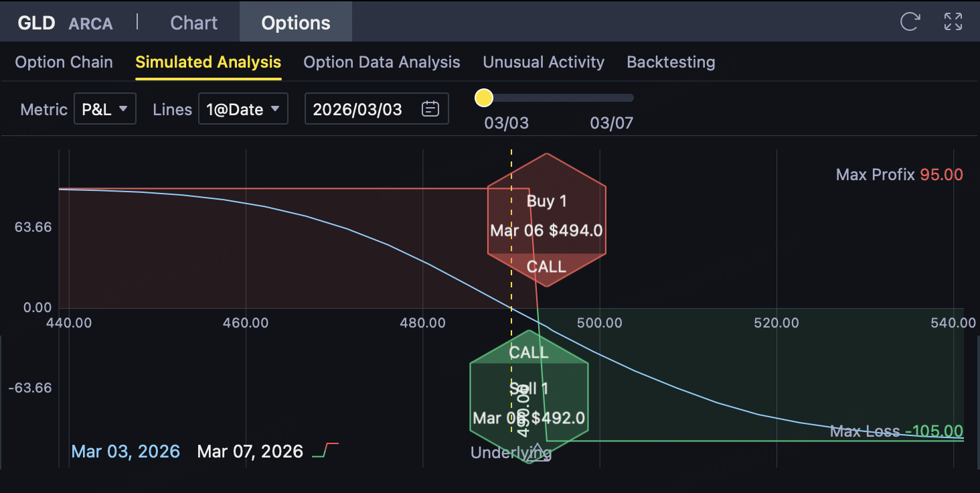The image size is (980, 493).
Task: Switch to the Chart tab
Action: tap(193, 23)
